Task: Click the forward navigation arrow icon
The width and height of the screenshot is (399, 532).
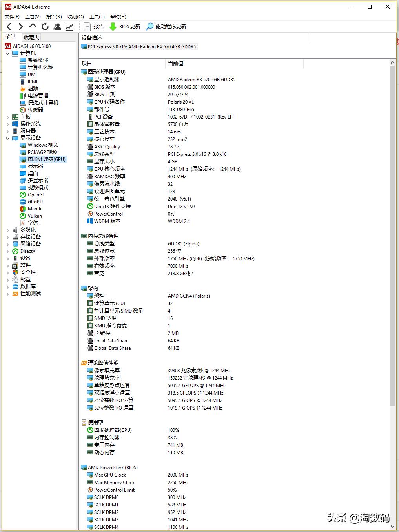Action: (20, 26)
